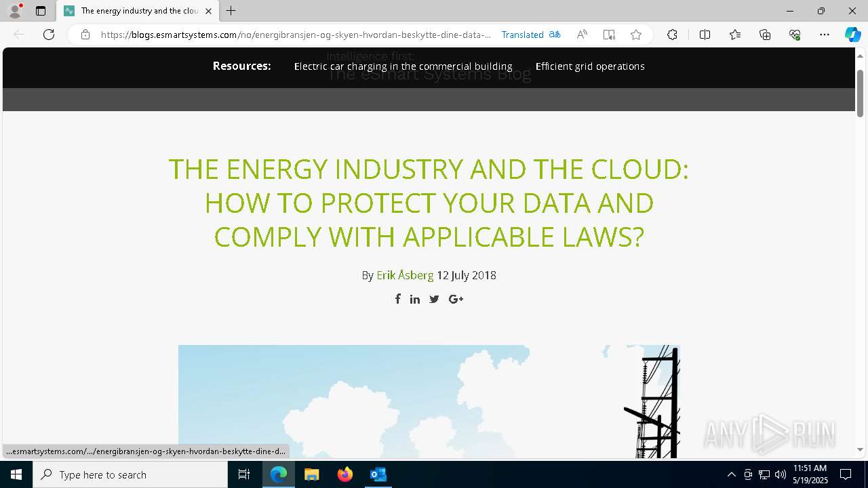Open Outlook from taskbar
Image resolution: width=868 pixels, height=488 pixels.
tap(378, 474)
